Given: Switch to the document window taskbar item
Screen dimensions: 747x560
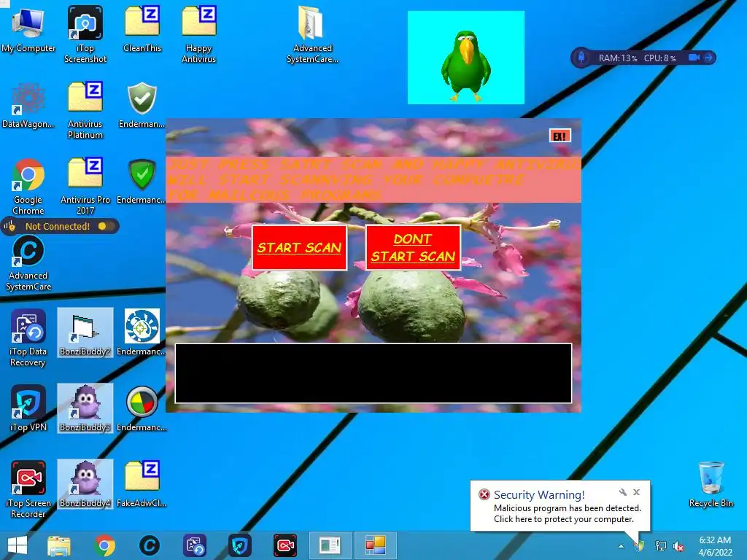Looking at the screenshot, I should (330, 545).
